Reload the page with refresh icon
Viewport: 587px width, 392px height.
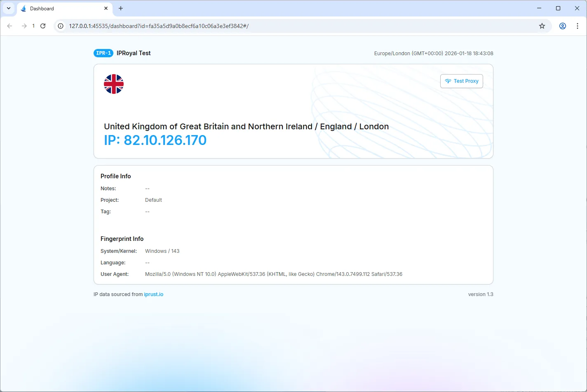point(43,26)
